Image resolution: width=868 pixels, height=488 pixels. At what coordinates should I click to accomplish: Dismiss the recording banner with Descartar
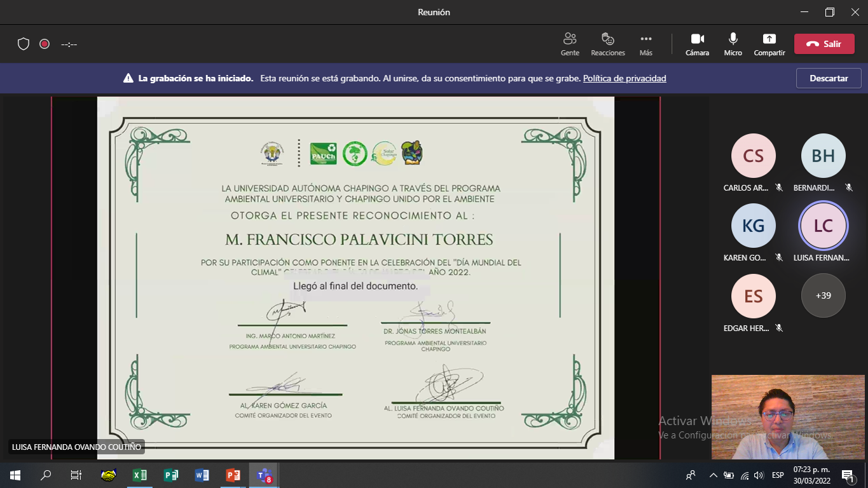(x=829, y=78)
